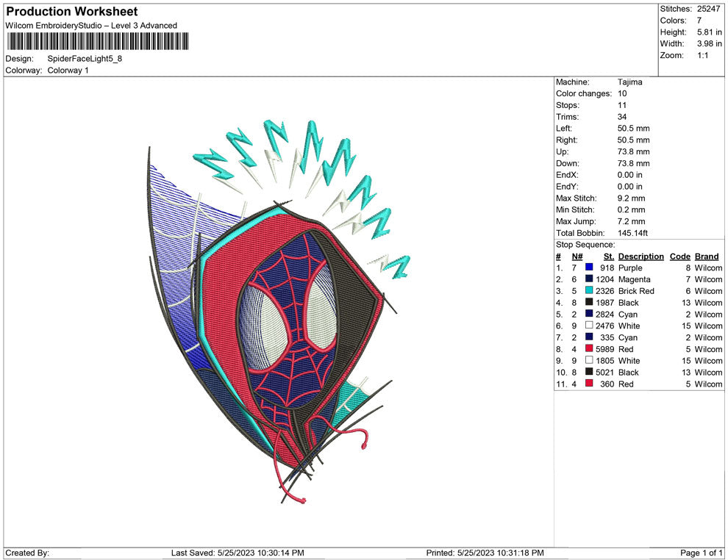Image resolution: width=728 pixels, height=560 pixels.
Task: Click the Wilcom EmbroideryStudio Level 3 Advanced line
Action: click(91, 26)
